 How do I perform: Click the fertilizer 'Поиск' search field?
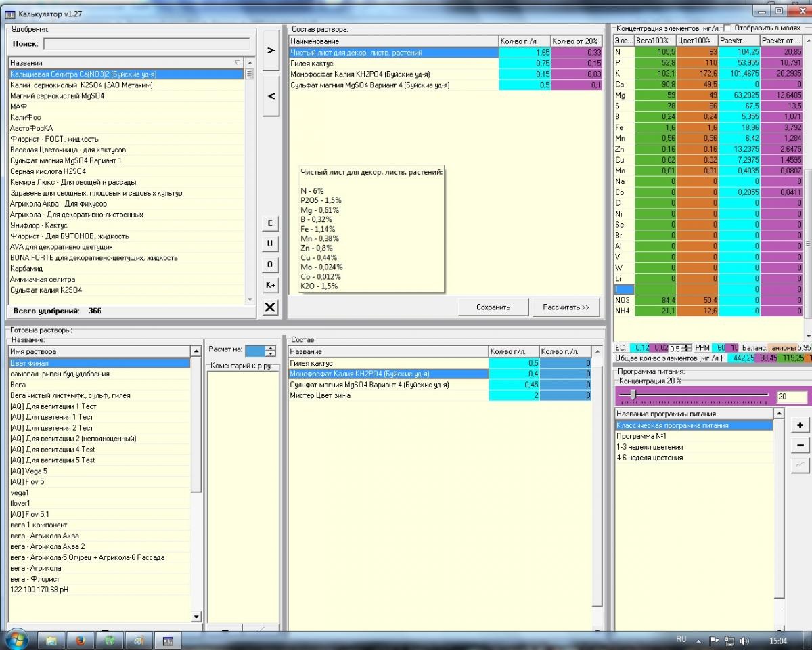coord(146,44)
